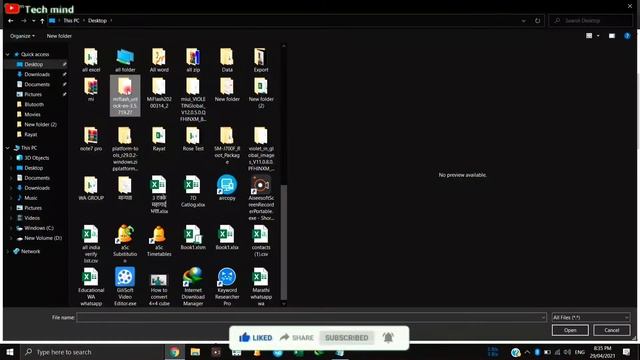Select Music under This PC
Screen dimensions: 640x360
click(31, 198)
